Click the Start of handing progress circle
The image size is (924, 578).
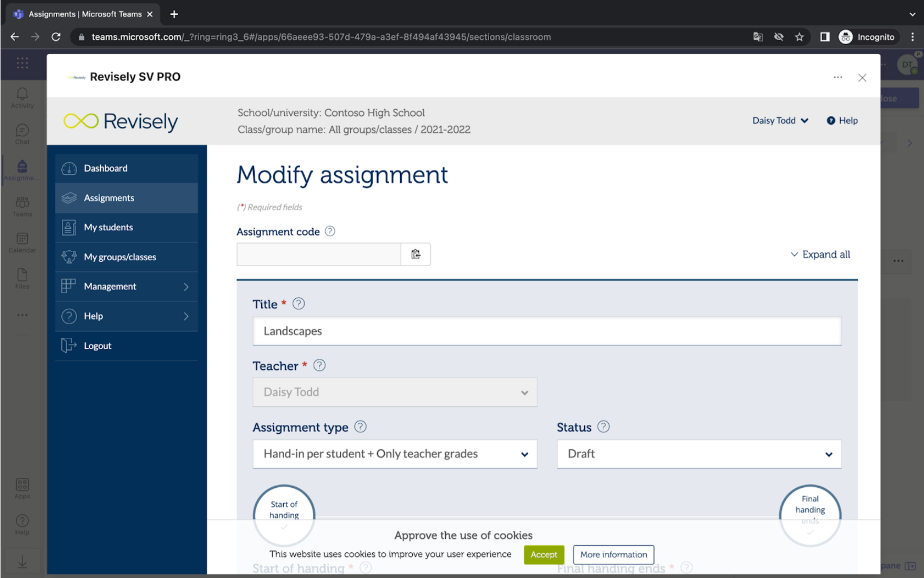(284, 515)
